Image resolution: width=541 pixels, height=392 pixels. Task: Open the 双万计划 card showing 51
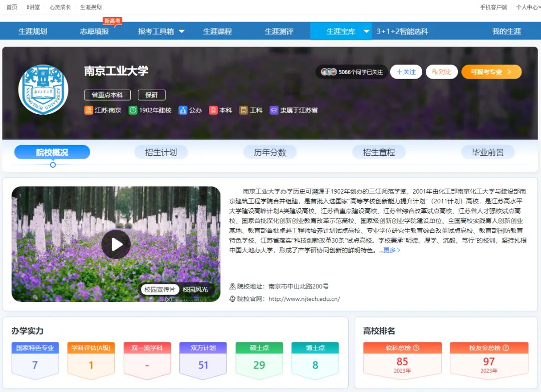pyautogui.click(x=203, y=360)
